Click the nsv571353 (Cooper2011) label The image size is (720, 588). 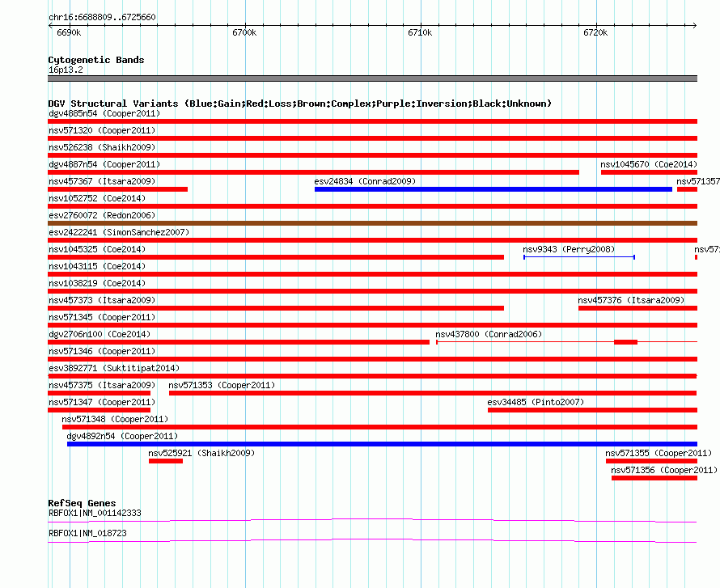pos(222,386)
